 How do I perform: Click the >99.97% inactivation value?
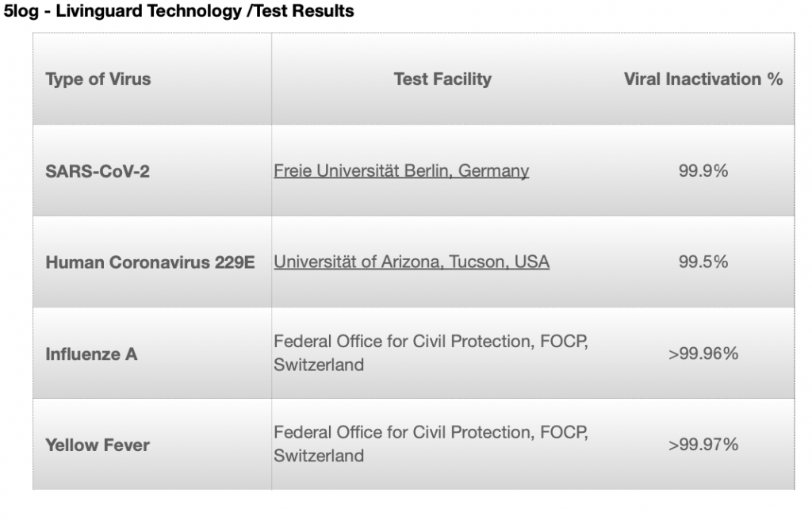click(703, 445)
